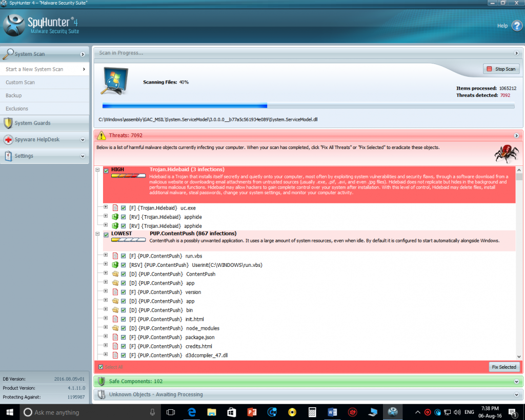Open Word from the taskbar
The height and width of the screenshot is (420, 525).
(332, 412)
